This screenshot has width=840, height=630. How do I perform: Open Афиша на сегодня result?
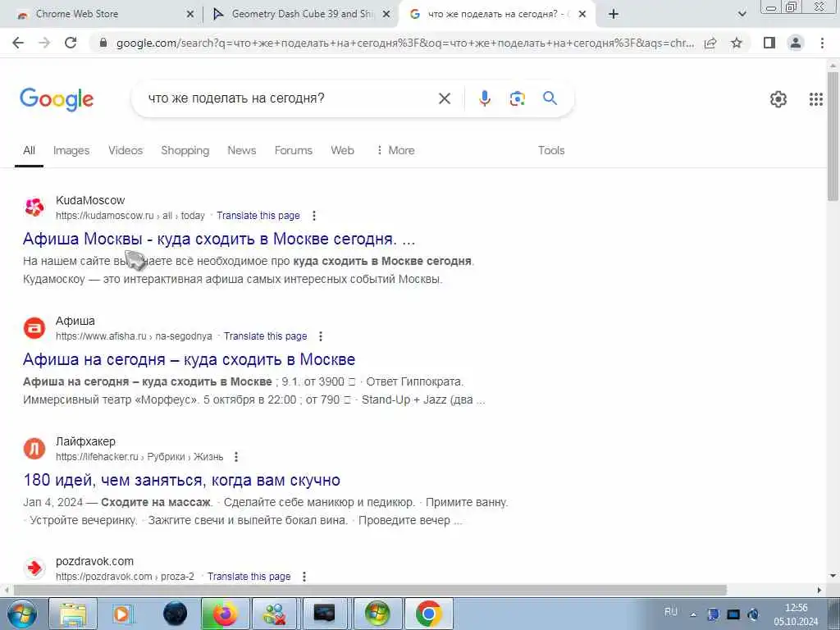coord(189,359)
